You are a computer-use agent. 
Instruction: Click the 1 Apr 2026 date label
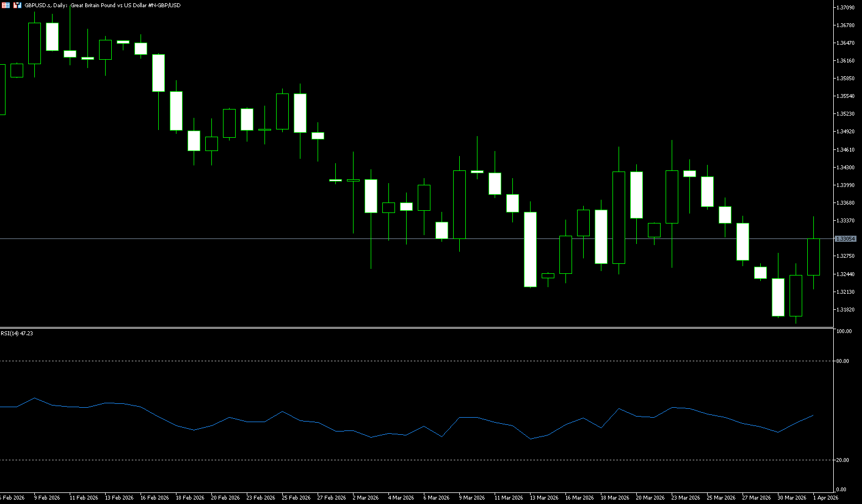pyautogui.click(x=825, y=498)
